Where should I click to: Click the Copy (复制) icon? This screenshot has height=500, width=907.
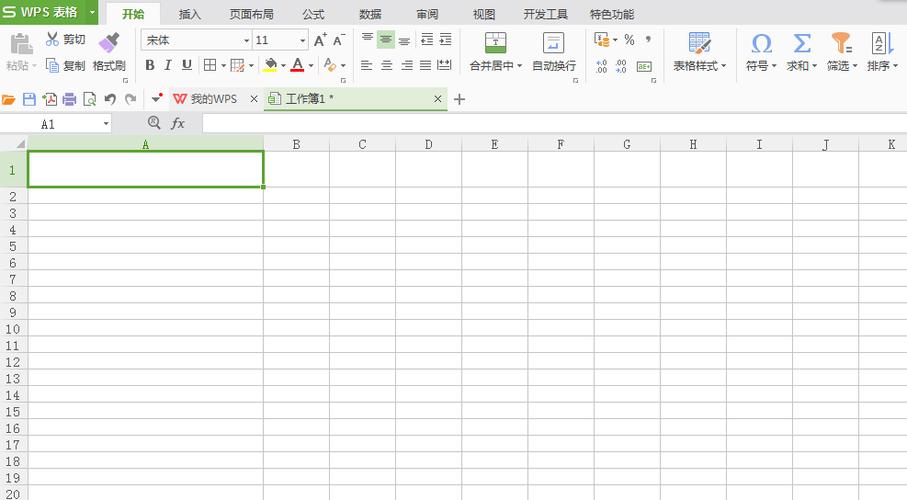(53, 65)
